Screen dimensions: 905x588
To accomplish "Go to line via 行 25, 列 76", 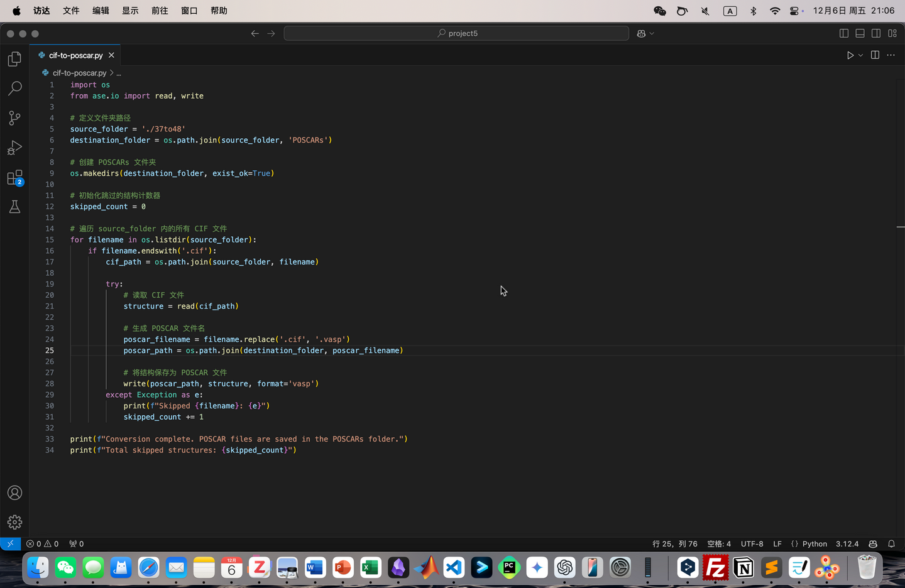I will coord(675,544).
